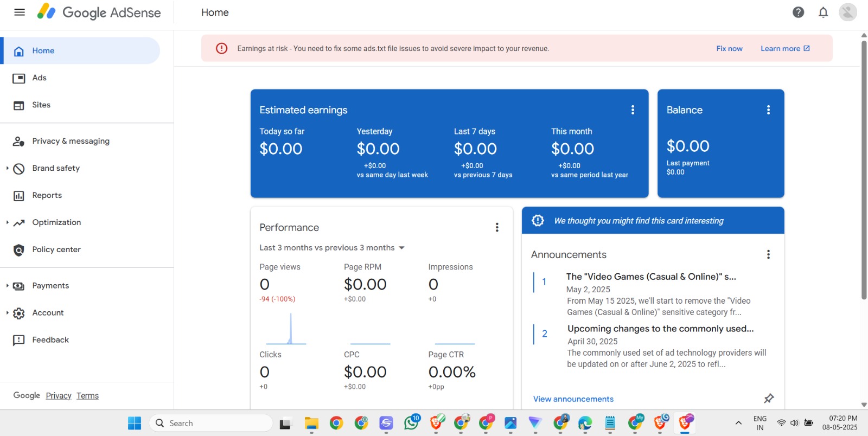868x436 pixels.
Task: Click the suggestion card badge icon
Action: coord(538,220)
